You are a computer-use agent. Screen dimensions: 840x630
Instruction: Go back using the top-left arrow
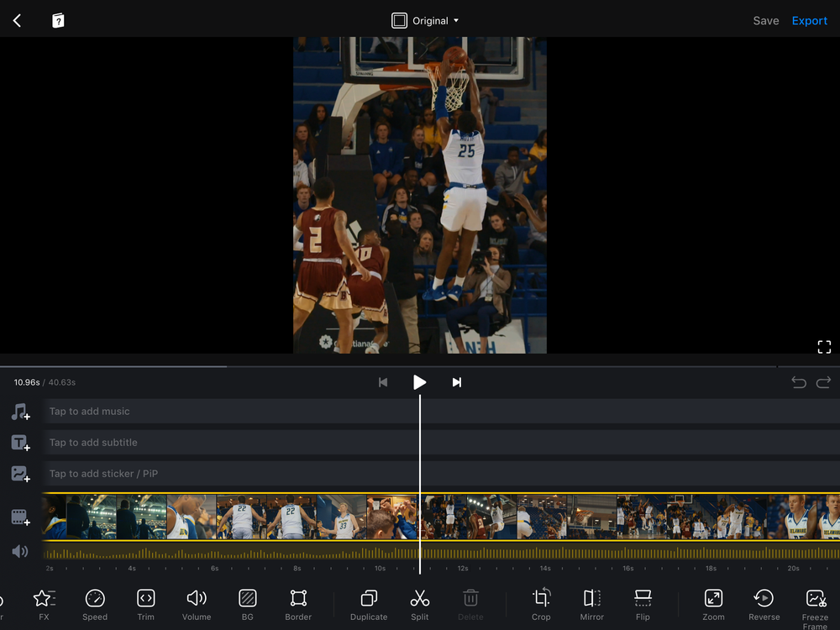click(x=18, y=20)
